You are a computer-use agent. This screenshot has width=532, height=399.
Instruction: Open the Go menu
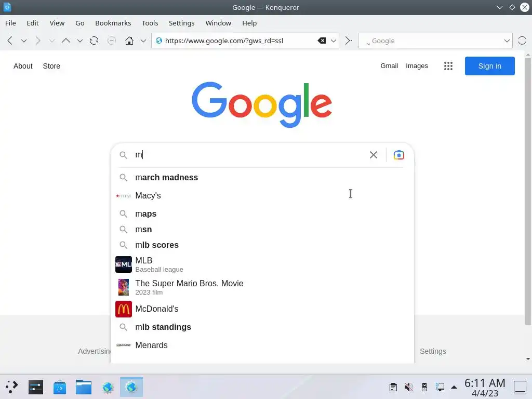pos(80,23)
